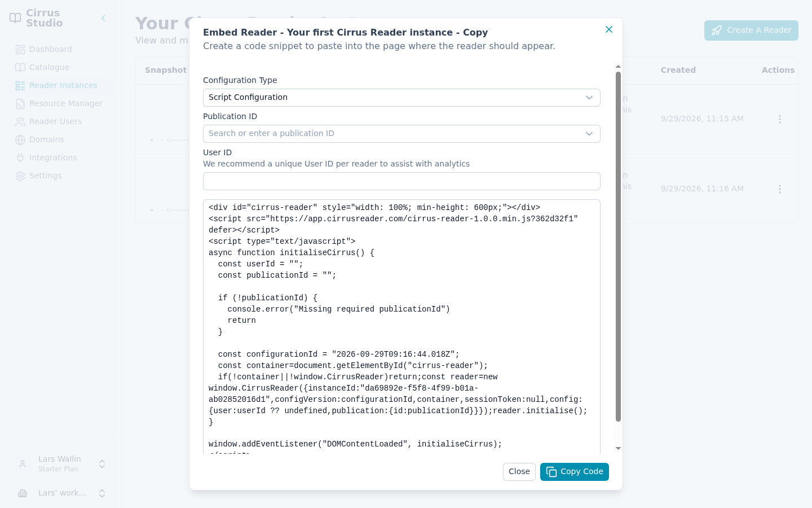This screenshot has width=812, height=508.
Task: Open the actions menu for the 11:15 AM row
Action: 780,119
